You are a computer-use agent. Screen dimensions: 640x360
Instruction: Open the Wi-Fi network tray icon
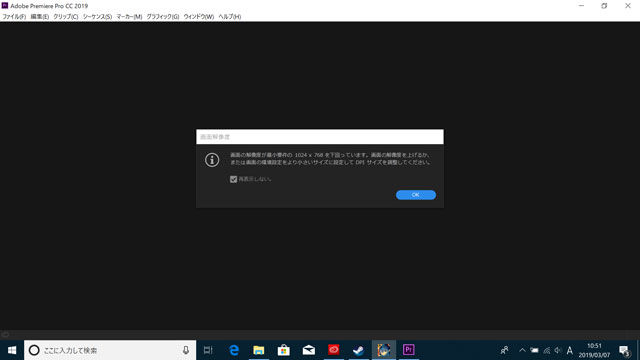tap(547, 350)
